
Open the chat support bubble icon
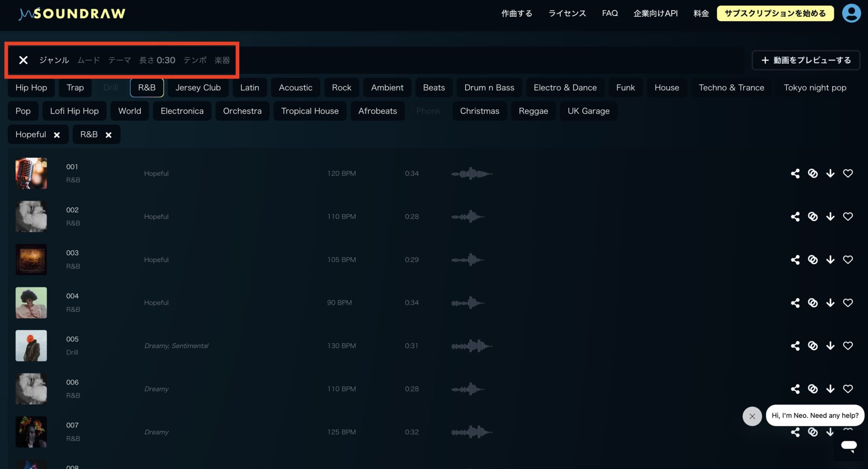(x=849, y=446)
